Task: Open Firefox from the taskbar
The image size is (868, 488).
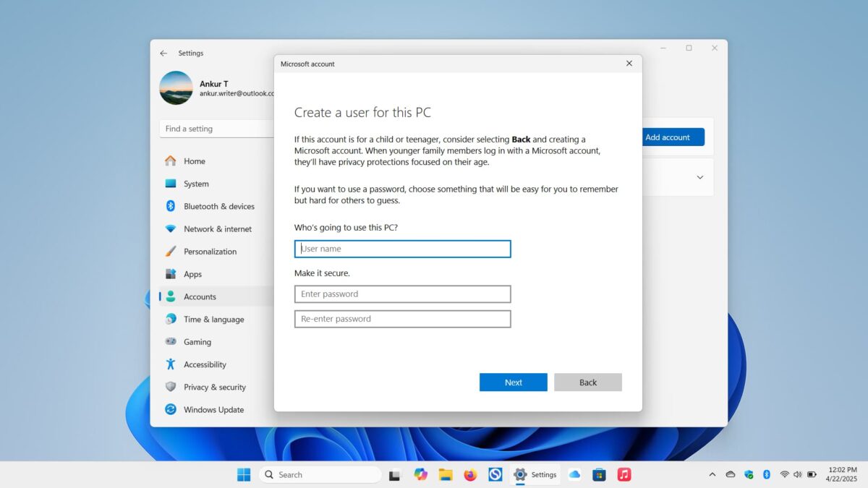Action: tap(470, 474)
